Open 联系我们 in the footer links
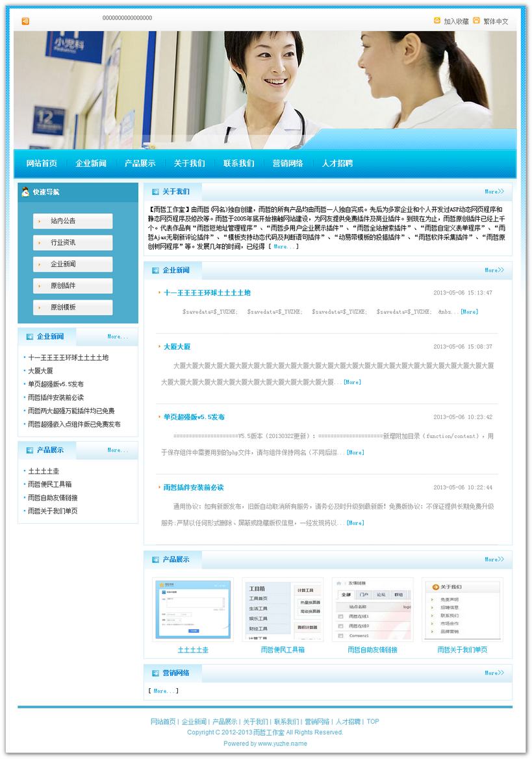Viewport: 532px width, 759px height. (286, 722)
